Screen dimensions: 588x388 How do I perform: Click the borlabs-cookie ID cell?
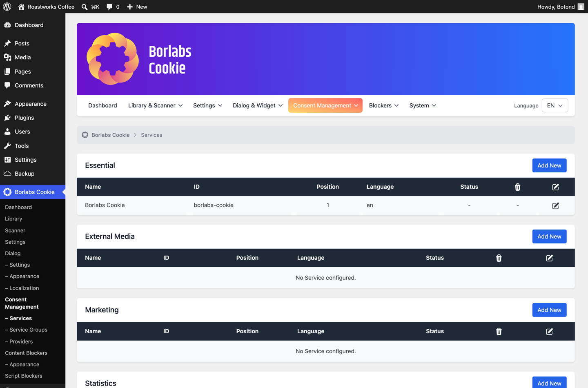(214, 205)
